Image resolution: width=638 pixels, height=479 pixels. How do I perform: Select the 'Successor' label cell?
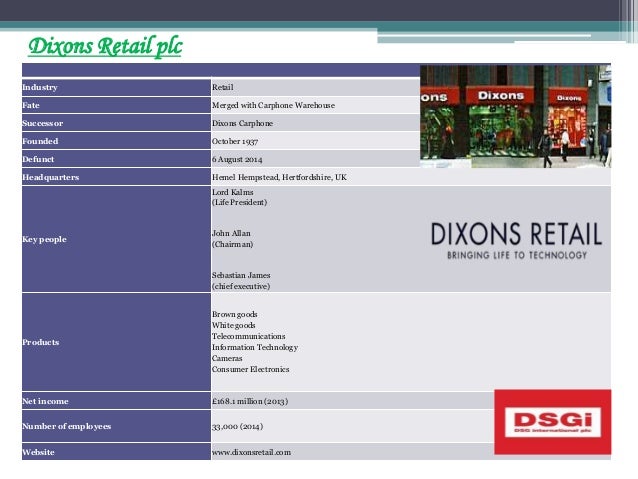point(116,123)
